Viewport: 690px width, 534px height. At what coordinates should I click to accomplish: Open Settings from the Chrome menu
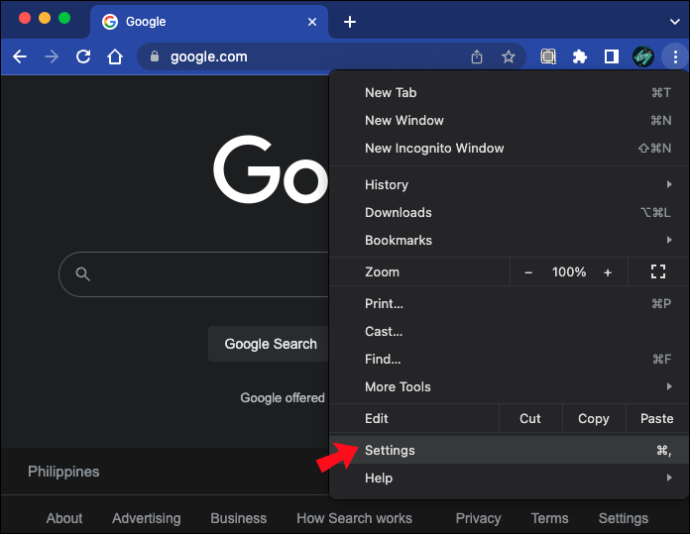pos(509,450)
